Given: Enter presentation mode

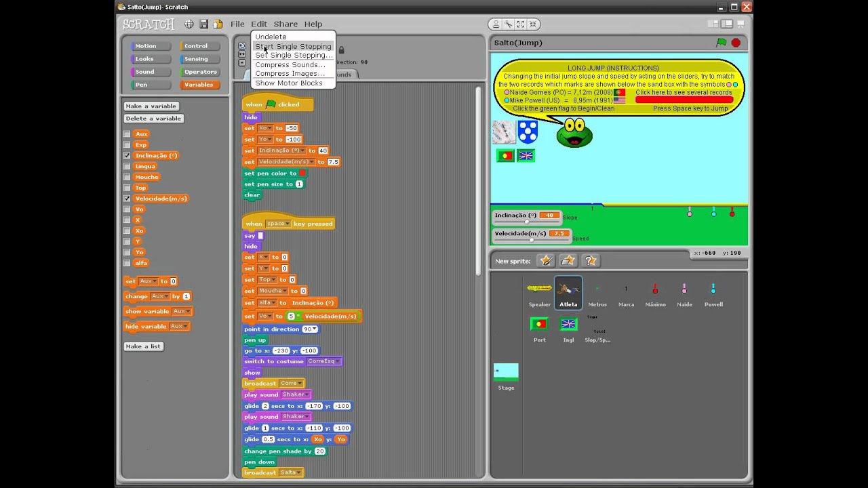Looking at the screenshot, I should coord(740,24).
